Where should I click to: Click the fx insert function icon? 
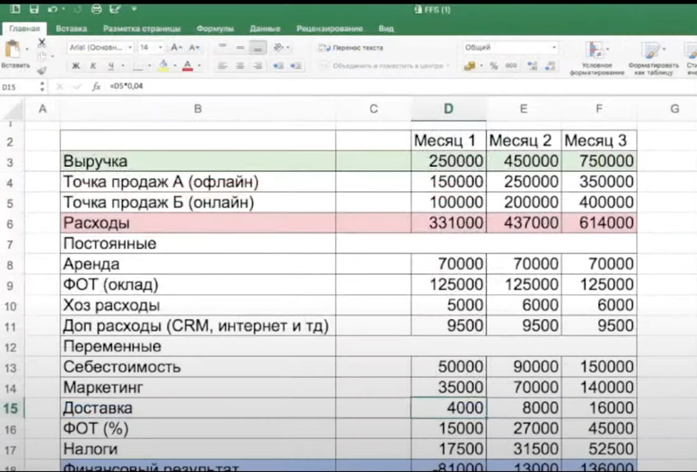[96, 86]
